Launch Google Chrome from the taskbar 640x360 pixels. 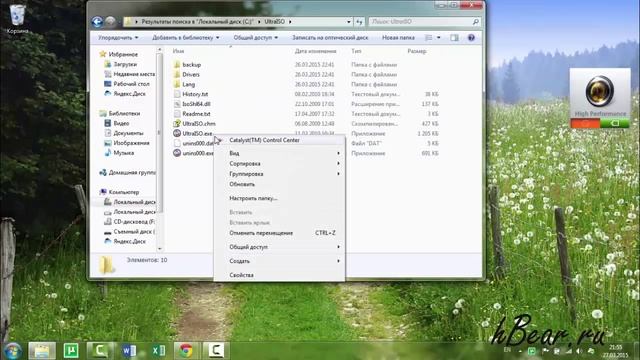[x=186, y=351]
